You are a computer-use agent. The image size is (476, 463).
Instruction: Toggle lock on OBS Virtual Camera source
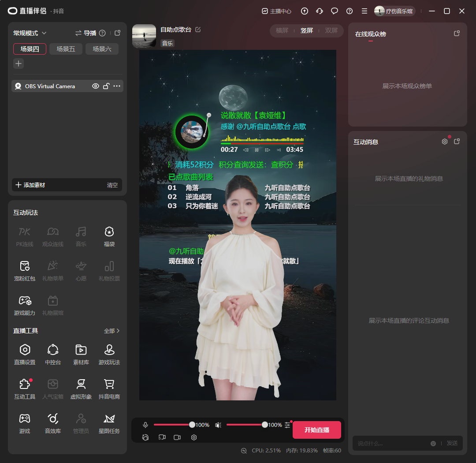point(106,86)
